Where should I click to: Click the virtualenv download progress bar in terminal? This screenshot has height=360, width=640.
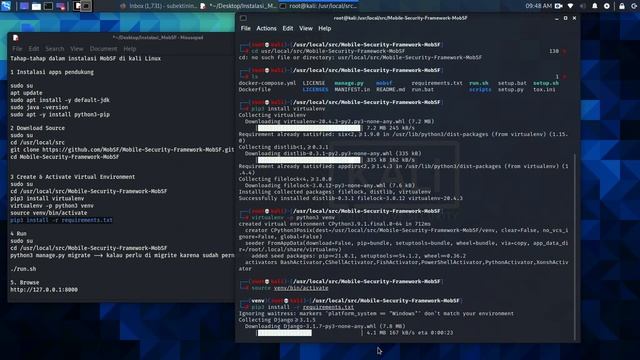tap(309, 128)
